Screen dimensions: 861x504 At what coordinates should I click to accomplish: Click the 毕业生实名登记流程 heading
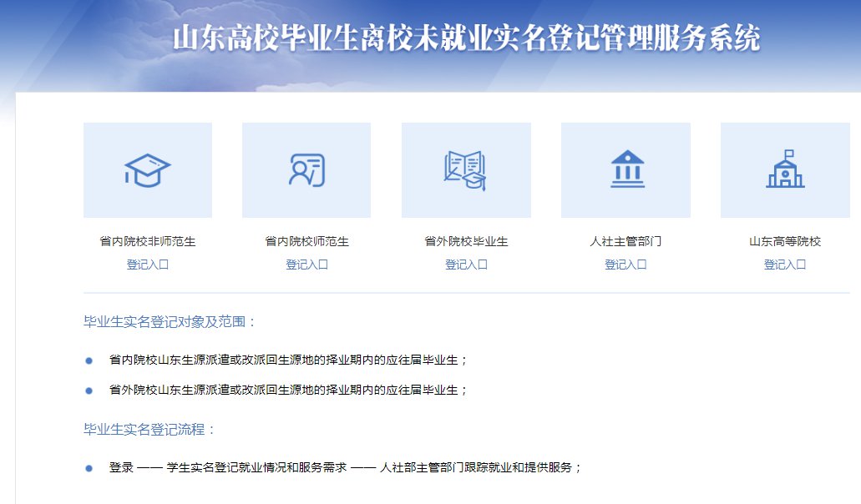coord(150,430)
